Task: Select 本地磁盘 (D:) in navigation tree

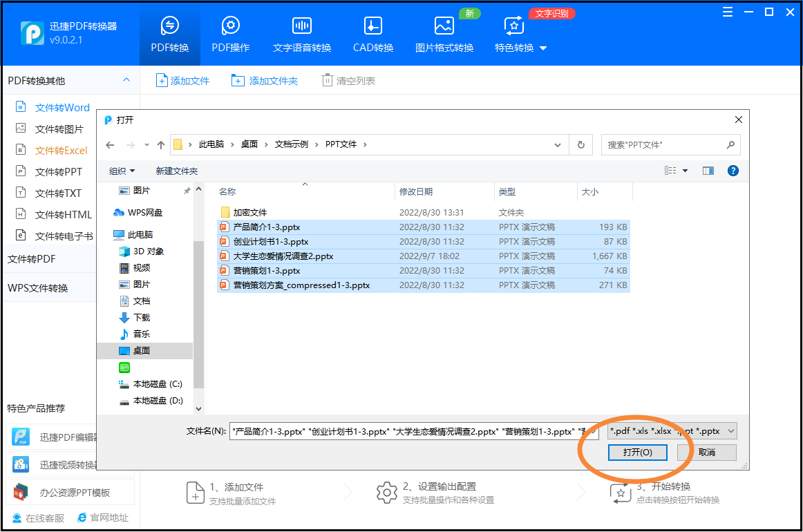Action: tap(151, 401)
